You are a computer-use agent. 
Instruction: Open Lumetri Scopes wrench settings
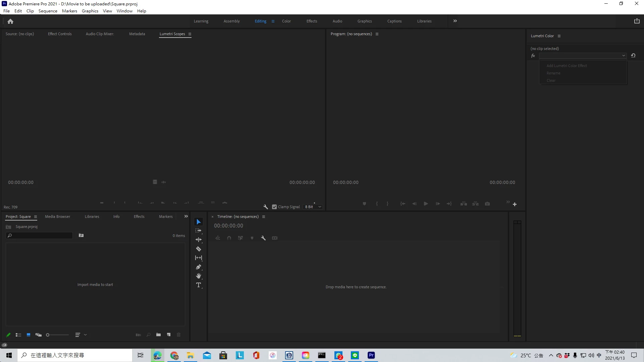coord(265,207)
